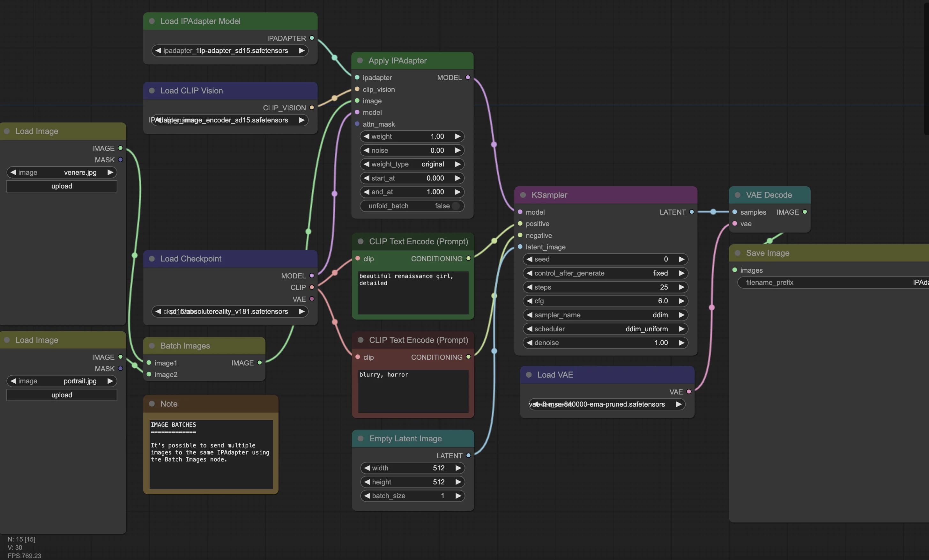Increase the weight value with right arrow
The image size is (929, 560).
(458, 136)
